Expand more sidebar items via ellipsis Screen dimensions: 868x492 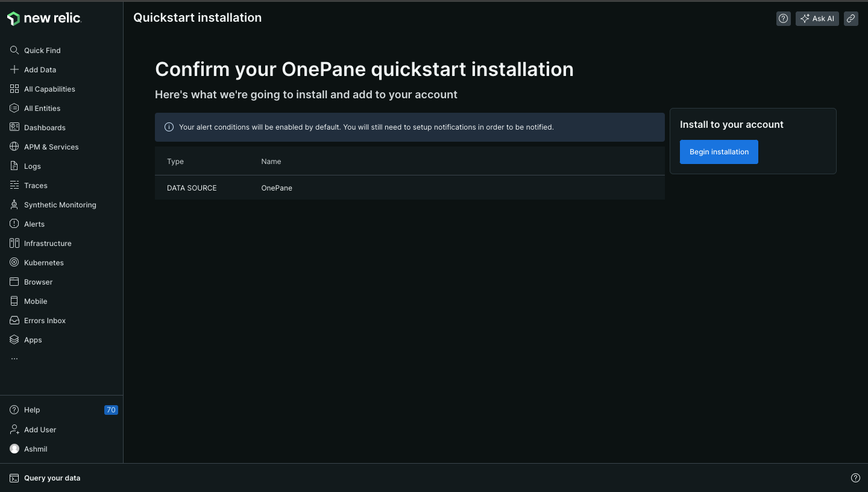coord(14,359)
